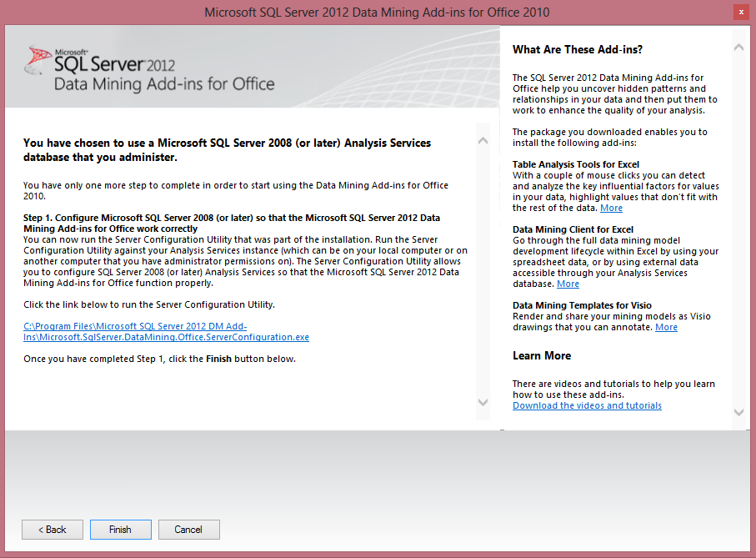This screenshot has width=756, height=558.
Task: Click the SQL Server 2012 logo
Action: pos(149,68)
